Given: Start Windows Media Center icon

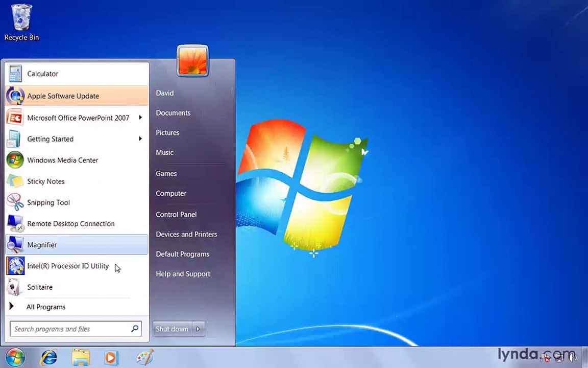Looking at the screenshot, I should coord(15,160).
